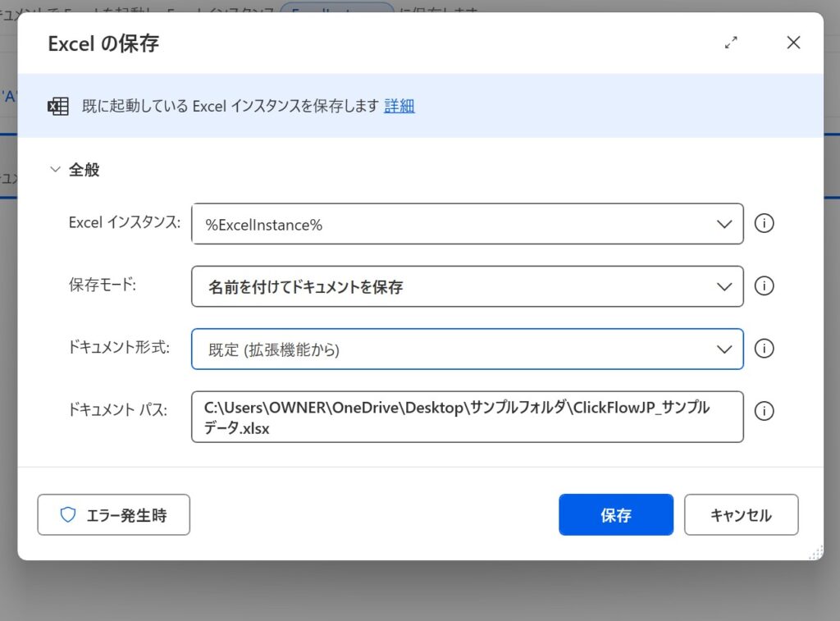Image resolution: width=840 pixels, height=621 pixels.
Task: Click into the ドキュメント パス text box
Action: [466, 417]
